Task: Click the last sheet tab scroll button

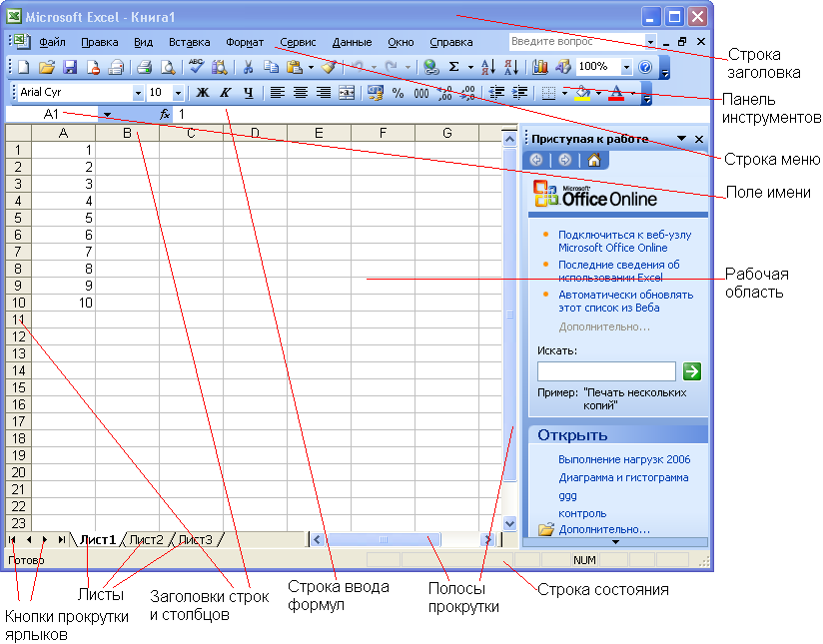Action: coord(62,539)
